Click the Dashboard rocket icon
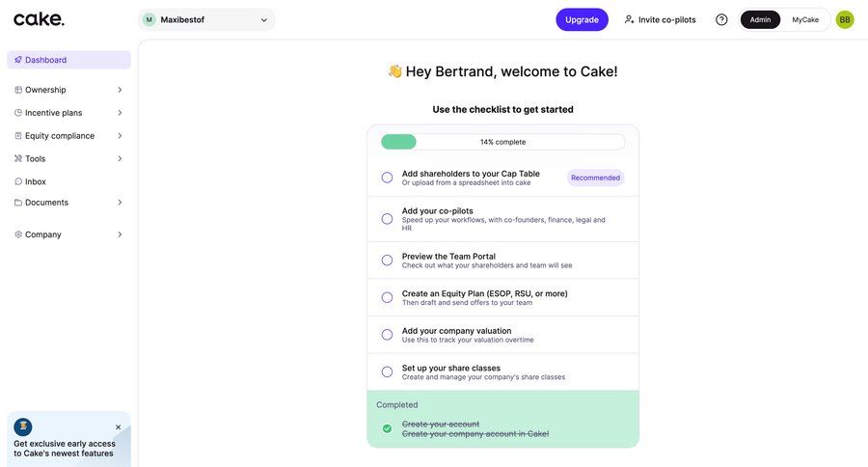This screenshot has height=467, width=868. [x=18, y=60]
